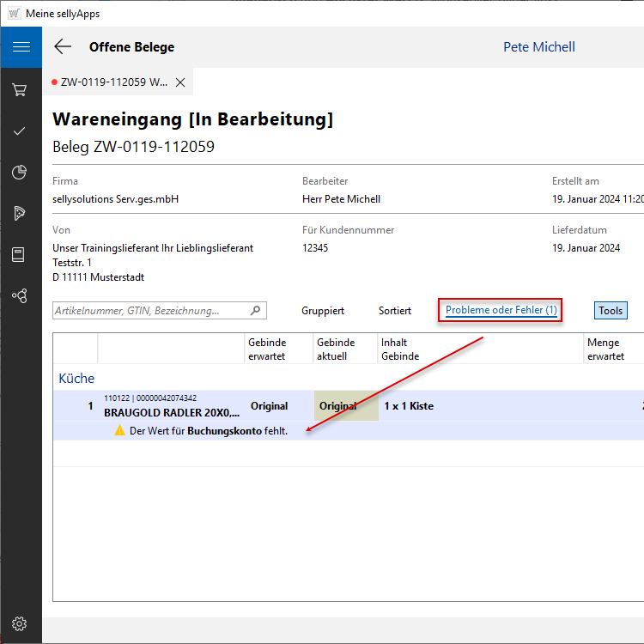Click the book icon in sidebar
The image size is (644, 644).
[20, 254]
